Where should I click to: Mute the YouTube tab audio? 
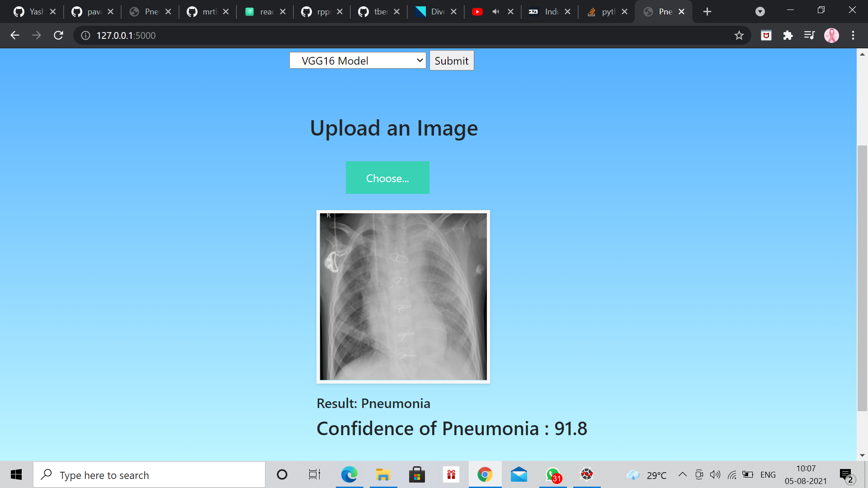click(x=495, y=12)
